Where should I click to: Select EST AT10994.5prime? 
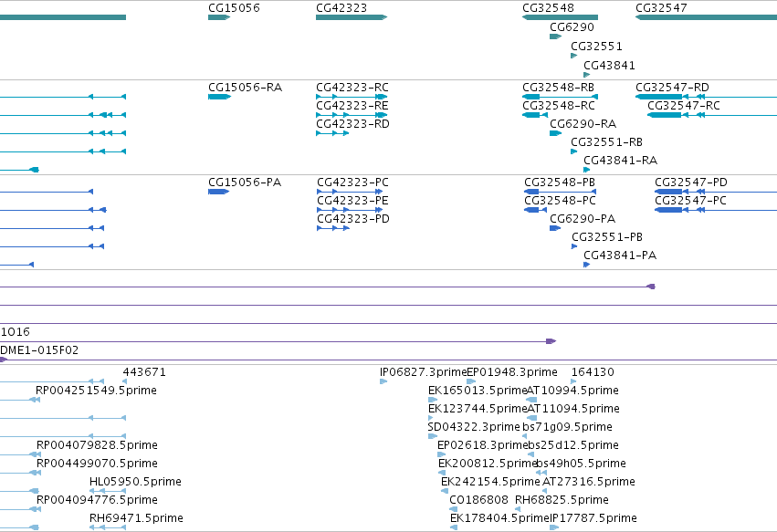(572, 391)
